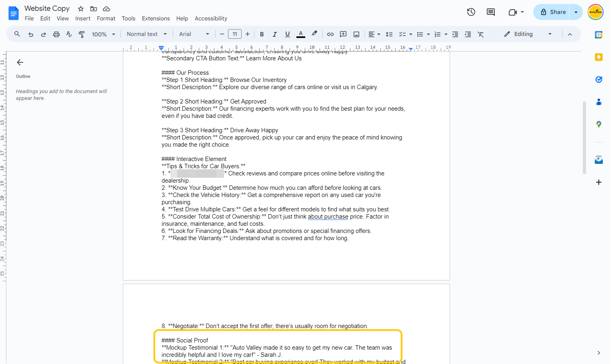Open the text alignment dropdown

[x=374, y=34]
